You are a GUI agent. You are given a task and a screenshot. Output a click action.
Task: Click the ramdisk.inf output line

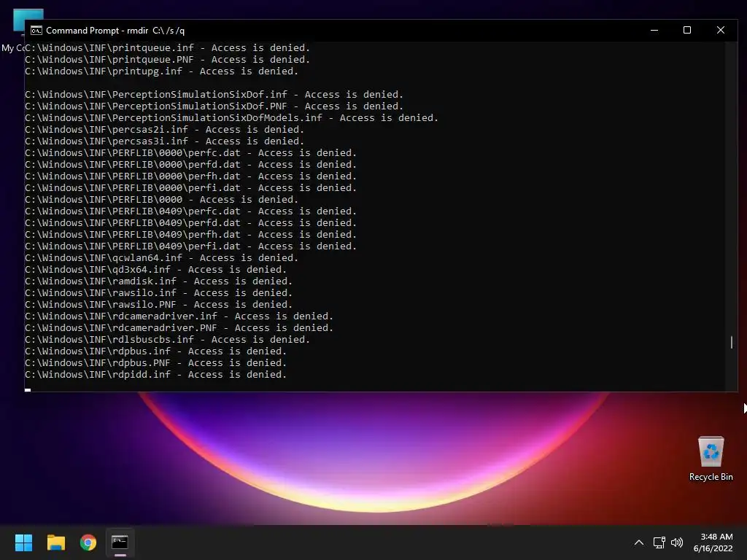[x=158, y=281]
